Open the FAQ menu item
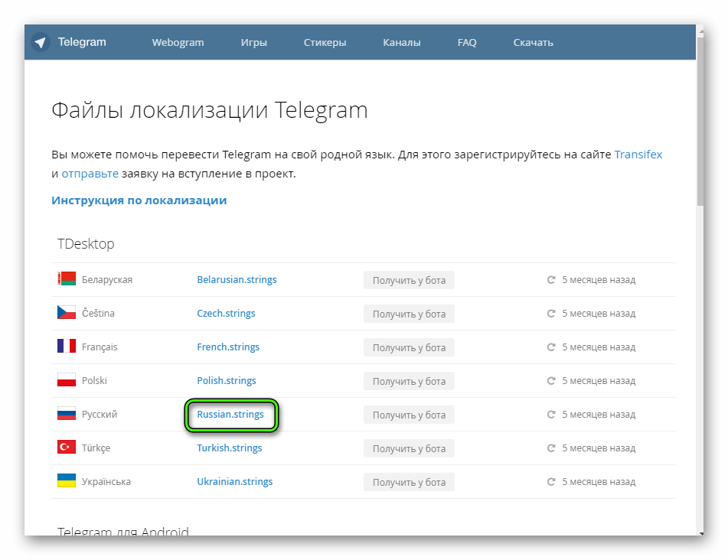The image size is (728, 560). pos(467,42)
